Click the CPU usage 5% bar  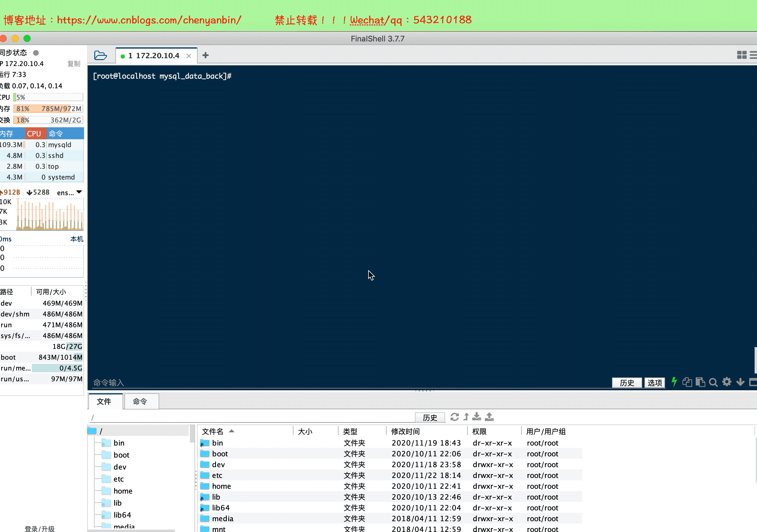point(48,97)
